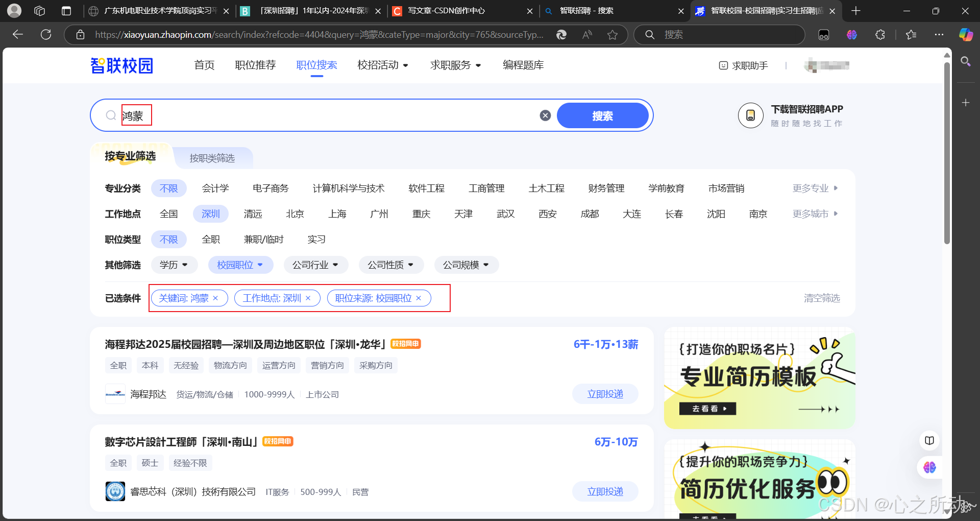This screenshot has width=980, height=521.
Task: Go to 首页 in navigation
Action: (x=205, y=65)
